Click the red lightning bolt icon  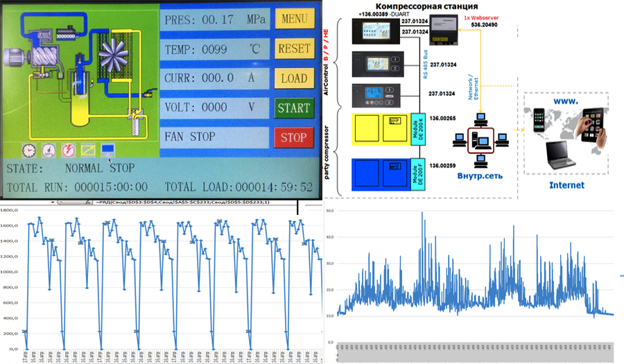[x=70, y=150]
